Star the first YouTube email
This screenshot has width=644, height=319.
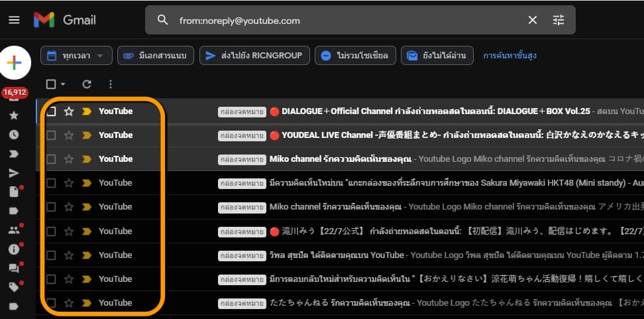(x=69, y=111)
